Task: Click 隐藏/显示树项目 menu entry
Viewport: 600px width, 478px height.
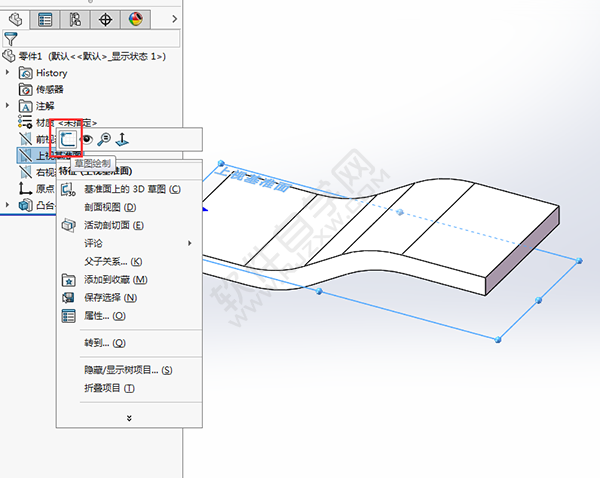Action: [x=128, y=369]
